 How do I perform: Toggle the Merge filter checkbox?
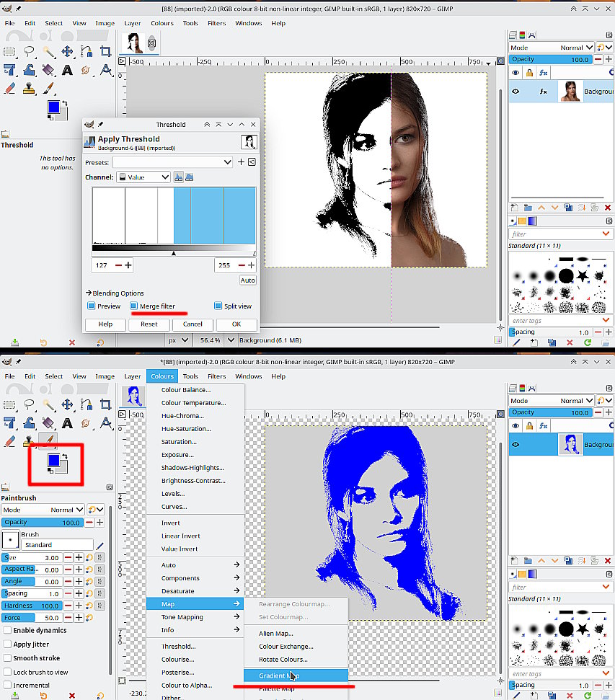click(x=133, y=306)
